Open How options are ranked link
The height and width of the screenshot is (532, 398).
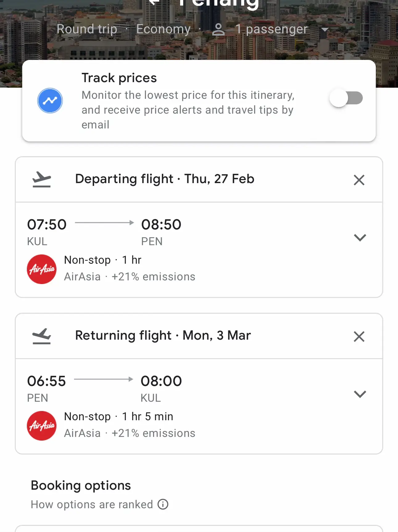[x=92, y=505]
